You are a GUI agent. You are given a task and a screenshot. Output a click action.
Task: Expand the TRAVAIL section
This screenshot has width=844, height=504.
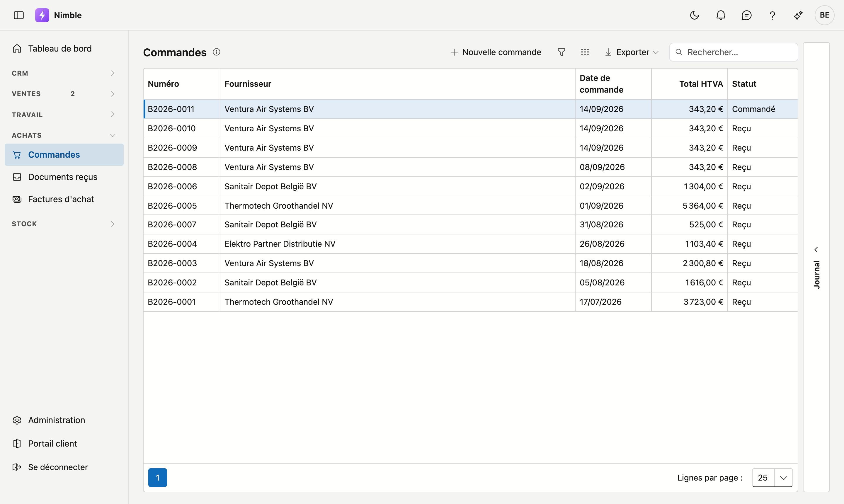[x=64, y=115]
